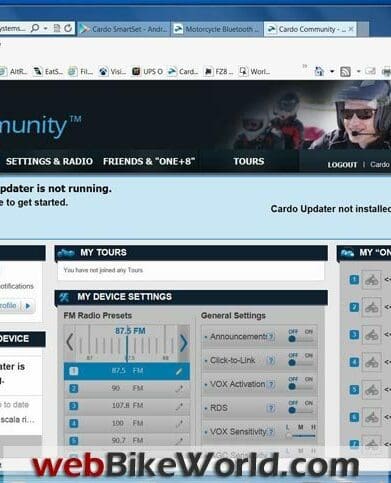Advance FM tuner with right chevron
The width and height of the screenshot is (391, 483).
pyautogui.click(x=183, y=343)
